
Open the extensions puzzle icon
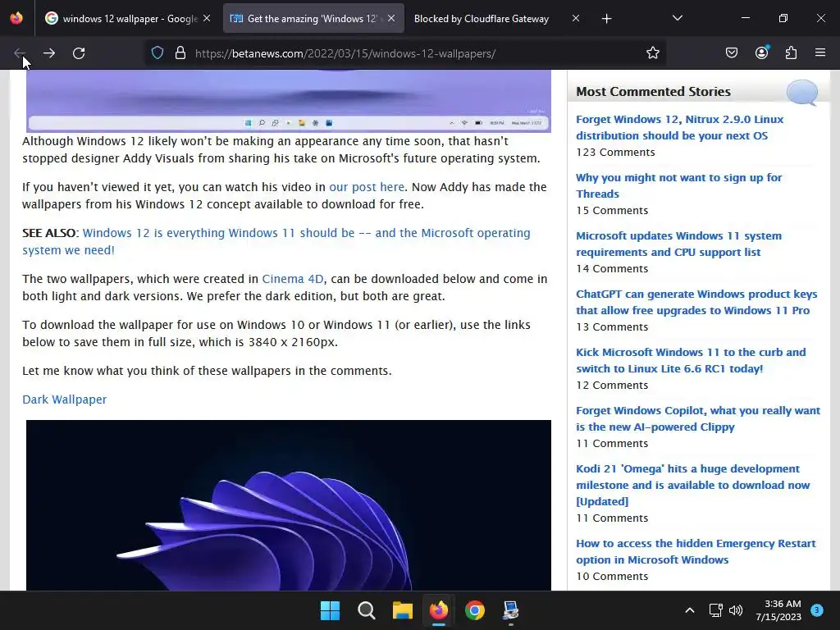(791, 53)
